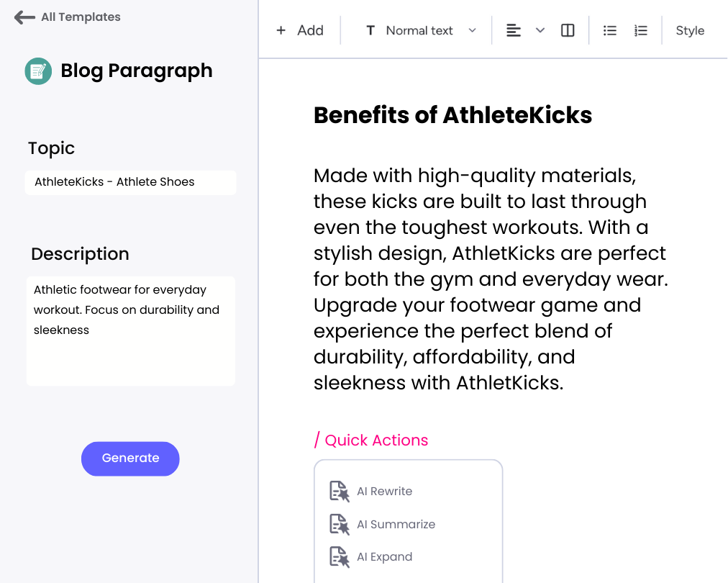Apply bulleted list formatting
This screenshot has height=583, width=728.
pyautogui.click(x=609, y=31)
